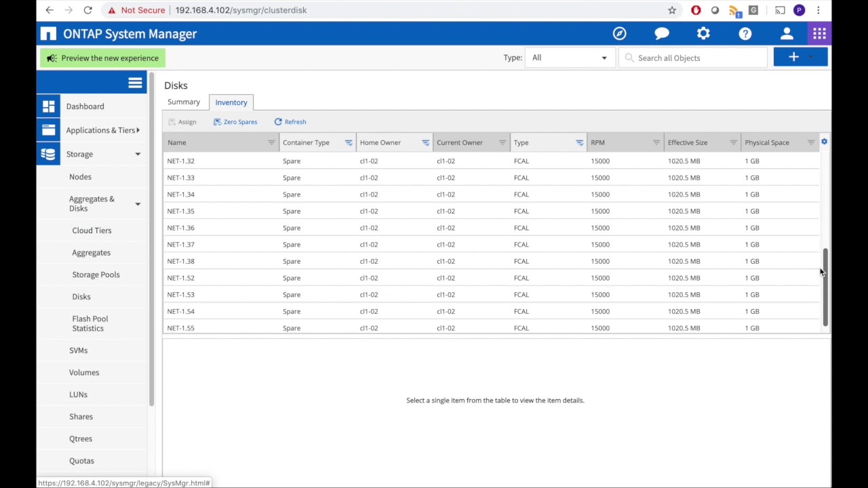Select the NET-1.55 disk row
868x488 pixels.
click(492, 328)
